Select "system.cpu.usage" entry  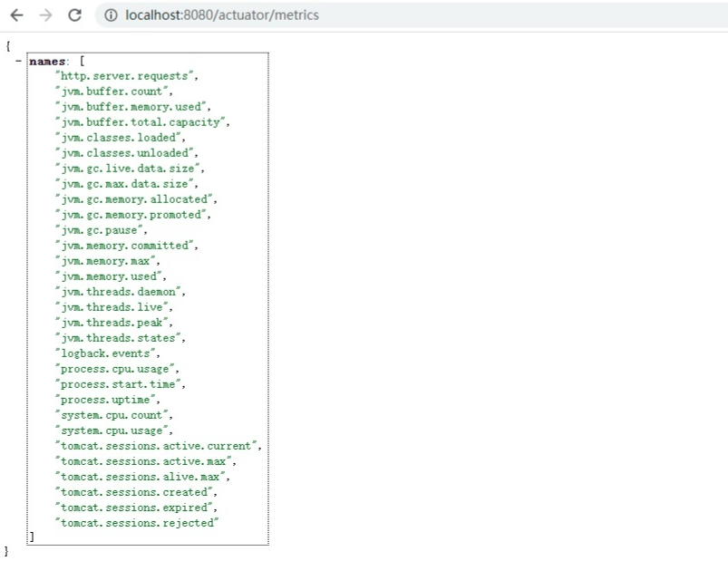[112, 430]
